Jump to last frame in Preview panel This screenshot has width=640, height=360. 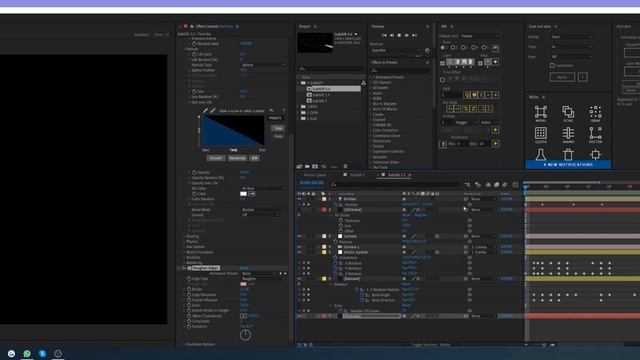tap(414, 36)
